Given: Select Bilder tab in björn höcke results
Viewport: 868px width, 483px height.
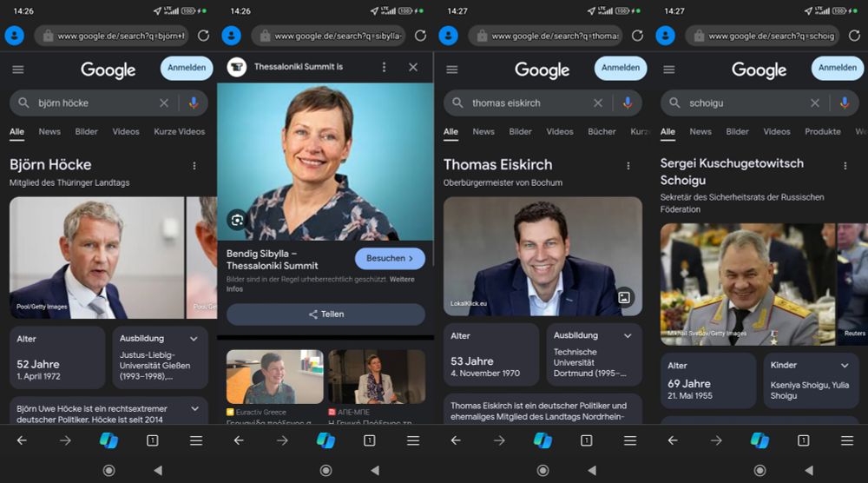Looking at the screenshot, I should 86,132.
